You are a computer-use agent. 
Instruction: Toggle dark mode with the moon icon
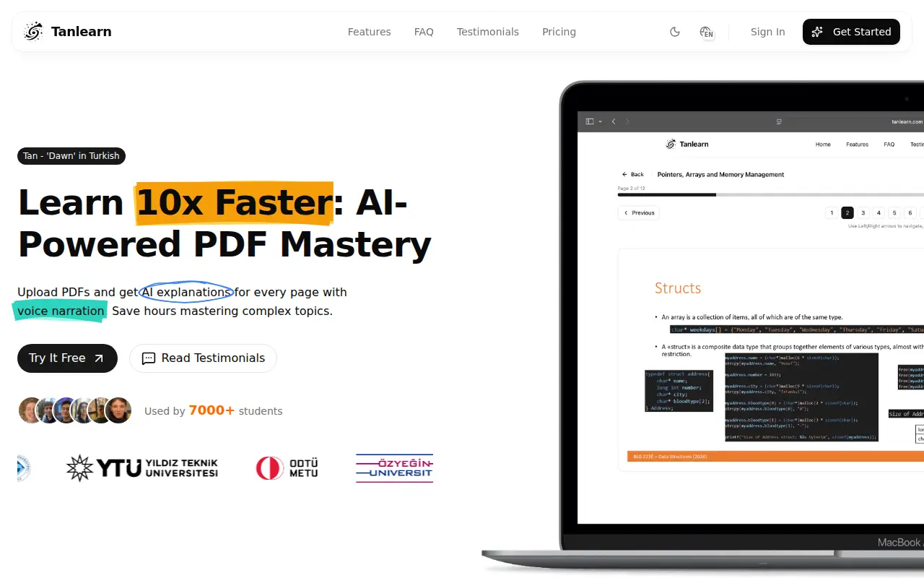point(675,32)
